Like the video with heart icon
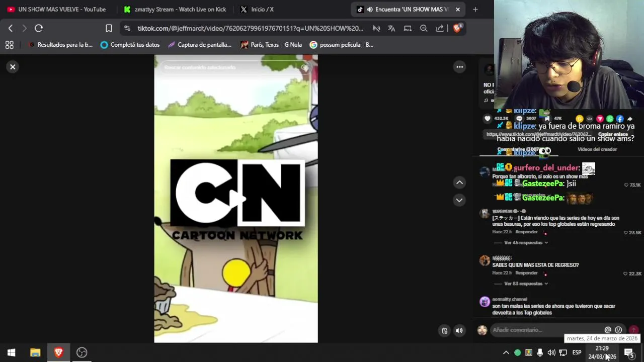Image resolution: width=644 pixels, height=362 pixels. (x=487, y=119)
